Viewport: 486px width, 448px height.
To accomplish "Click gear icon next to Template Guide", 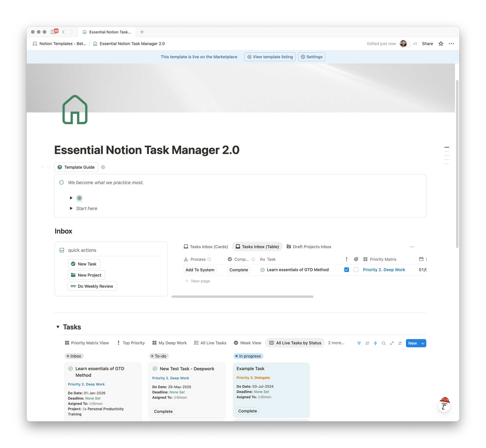I will pyautogui.click(x=103, y=167).
